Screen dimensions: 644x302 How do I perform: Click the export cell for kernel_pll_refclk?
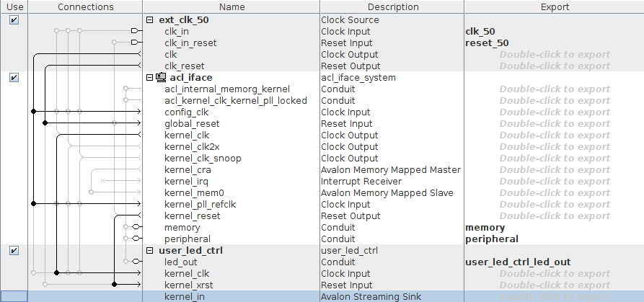[x=554, y=205]
